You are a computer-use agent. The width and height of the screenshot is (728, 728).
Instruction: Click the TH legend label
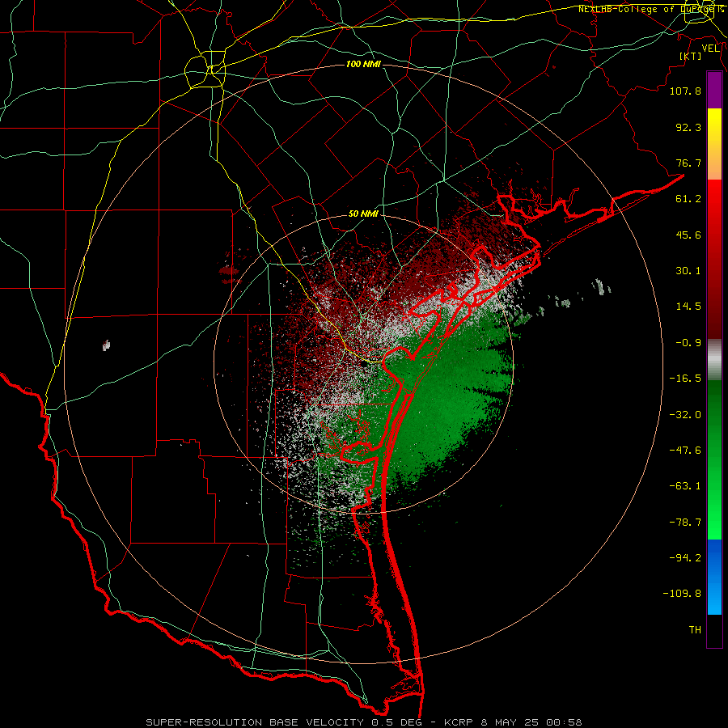[x=695, y=630]
